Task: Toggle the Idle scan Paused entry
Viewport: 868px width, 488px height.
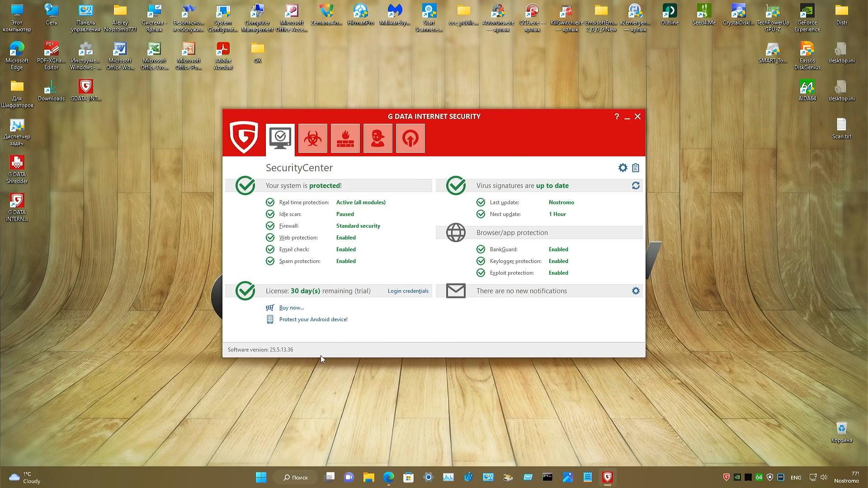Action: [x=344, y=214]
